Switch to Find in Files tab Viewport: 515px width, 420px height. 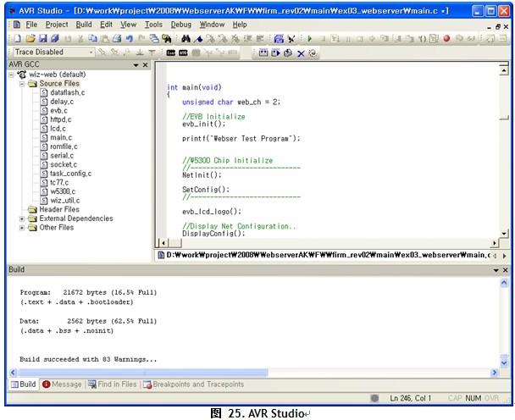117,384
